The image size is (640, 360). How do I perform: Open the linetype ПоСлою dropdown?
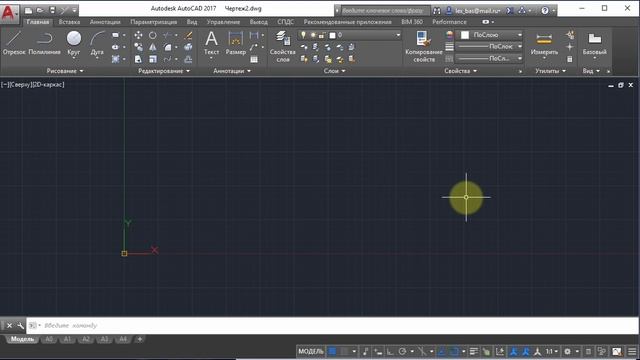489,58
